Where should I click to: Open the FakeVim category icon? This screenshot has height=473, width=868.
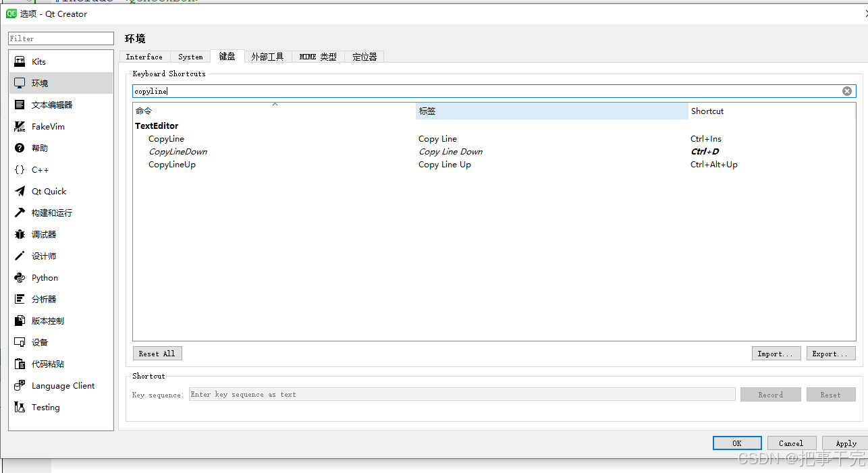20,126
